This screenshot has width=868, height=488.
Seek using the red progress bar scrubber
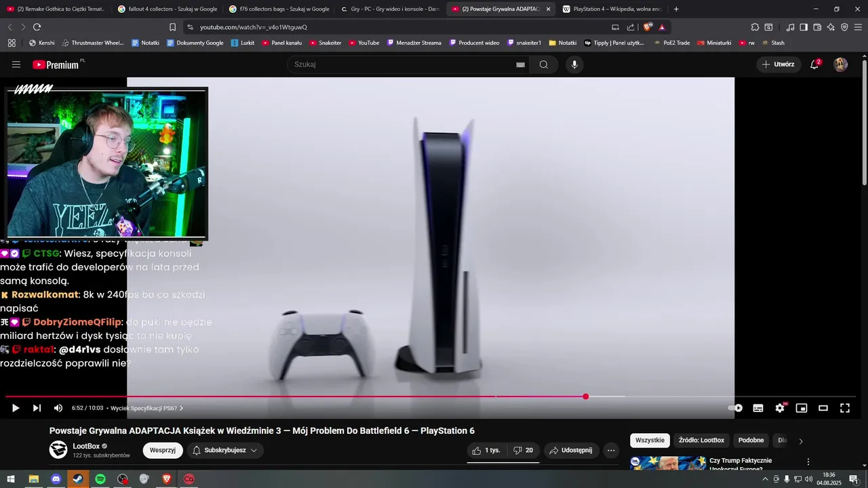point(586,396)
